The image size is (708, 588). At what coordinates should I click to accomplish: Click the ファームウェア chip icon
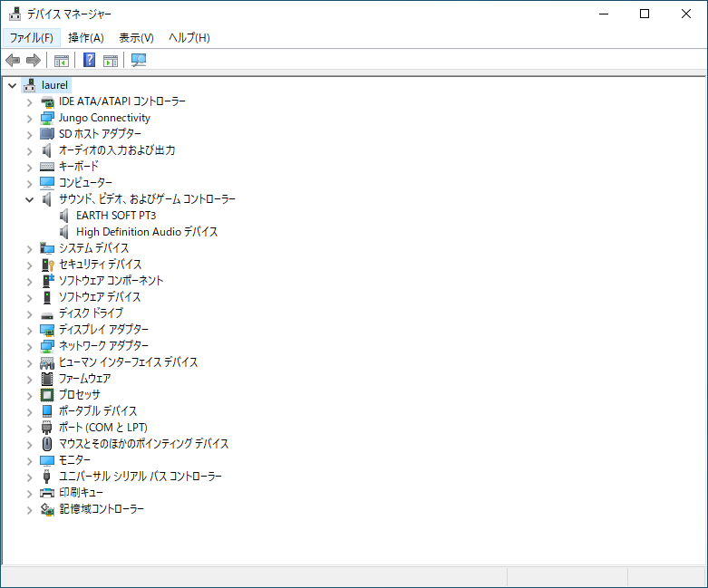pyautogui.click(x=47, y=379)
